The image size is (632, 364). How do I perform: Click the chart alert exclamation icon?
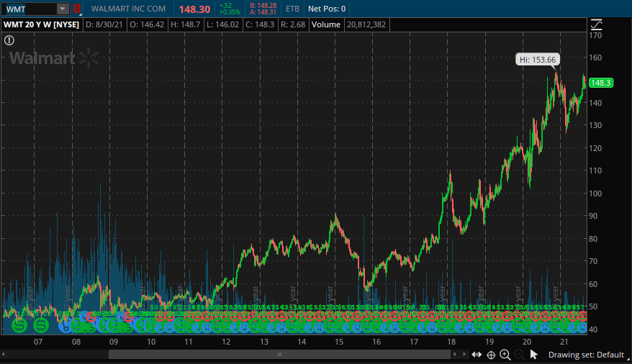pos(9,40)
